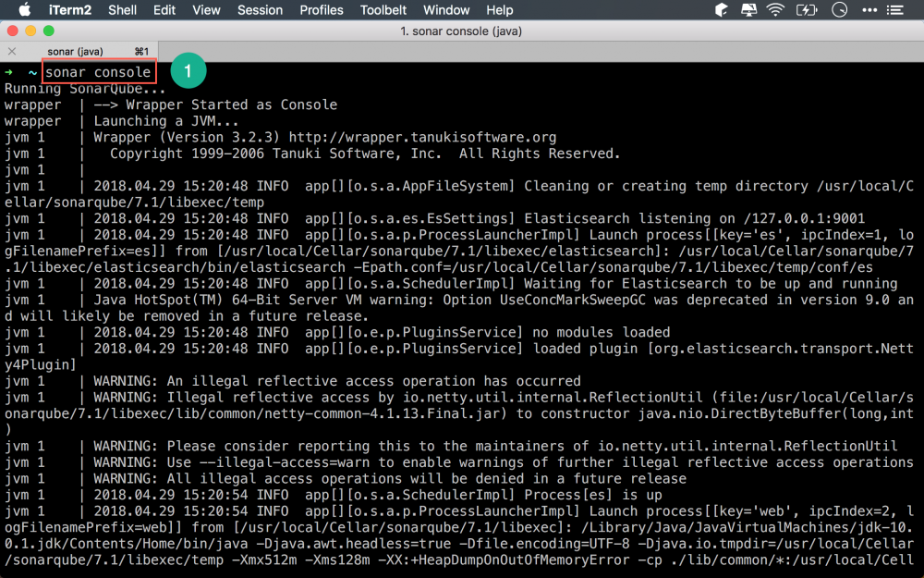Click 'Wrapper Started as Console' text
This screenshot has width=924, height=578.
(232, 105)
